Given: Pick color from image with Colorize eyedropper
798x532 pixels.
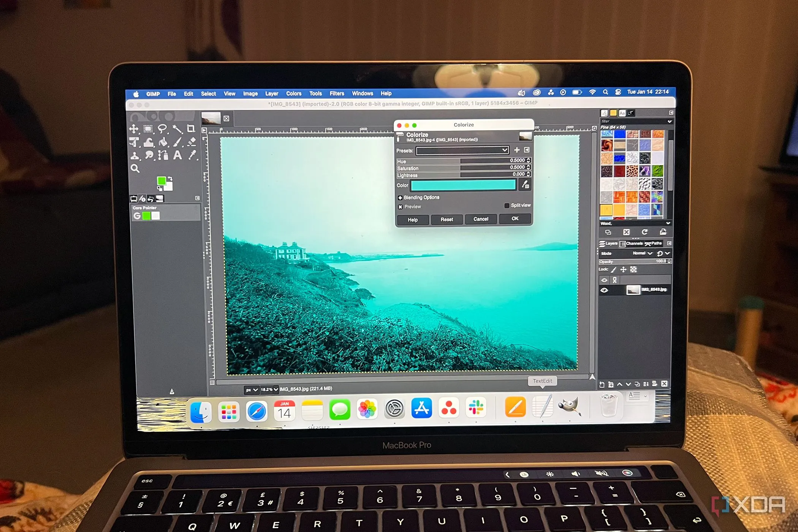Looking at the screenshot, I should pos(525,185).
